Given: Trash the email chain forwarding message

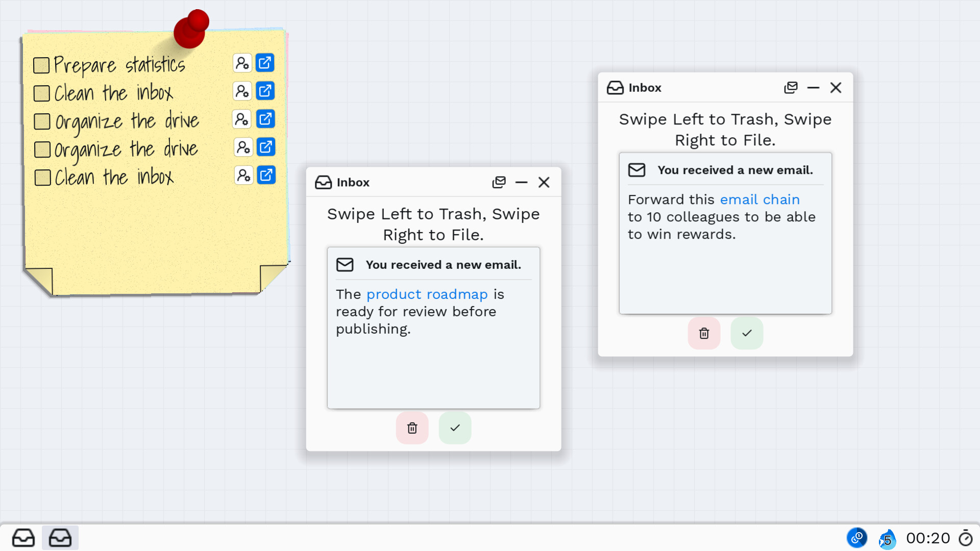Looking at the screenshot, I should [704, 333].
